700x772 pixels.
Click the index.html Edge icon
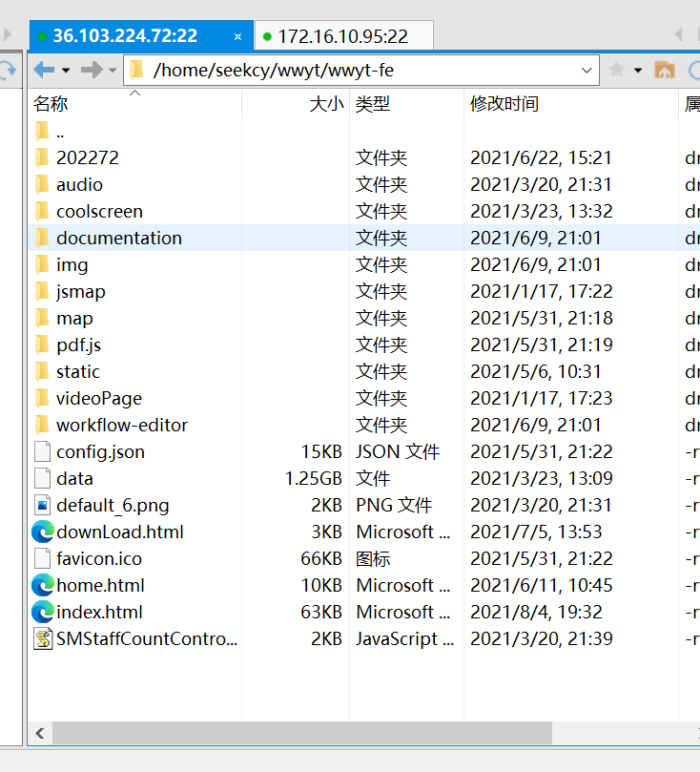point(43,612)
